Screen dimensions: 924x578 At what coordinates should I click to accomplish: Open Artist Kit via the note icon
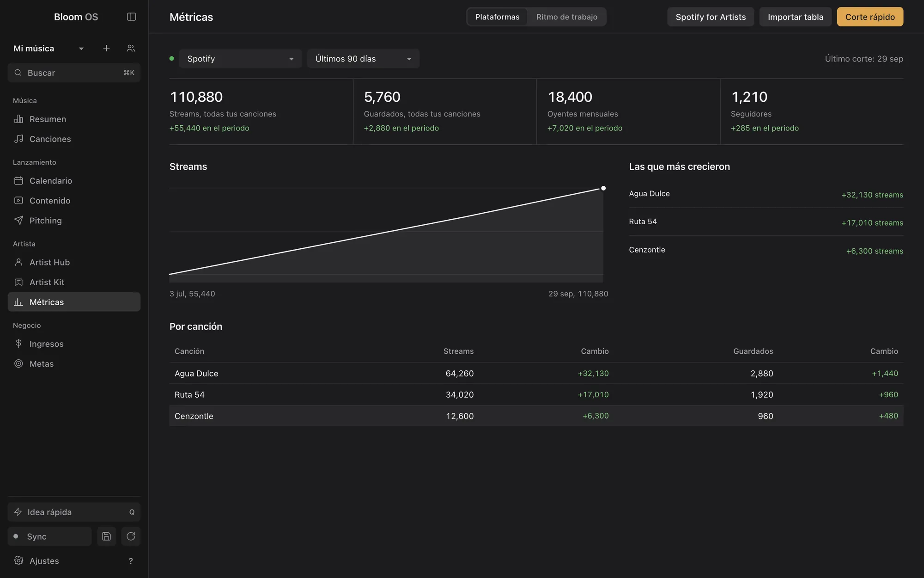pos(18,282)
